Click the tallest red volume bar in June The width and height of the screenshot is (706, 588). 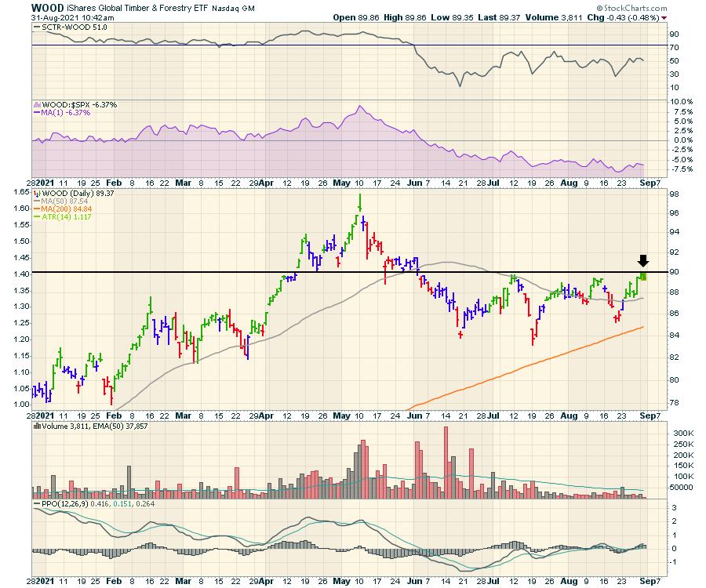(446, 462)
